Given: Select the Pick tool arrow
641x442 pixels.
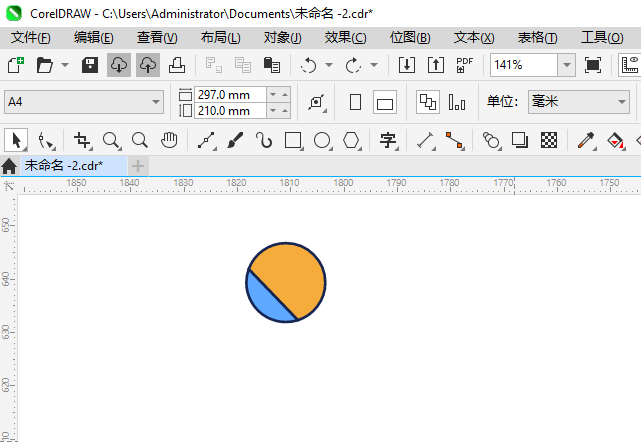Looking at the screenshot, I should (x=16, y=141).
